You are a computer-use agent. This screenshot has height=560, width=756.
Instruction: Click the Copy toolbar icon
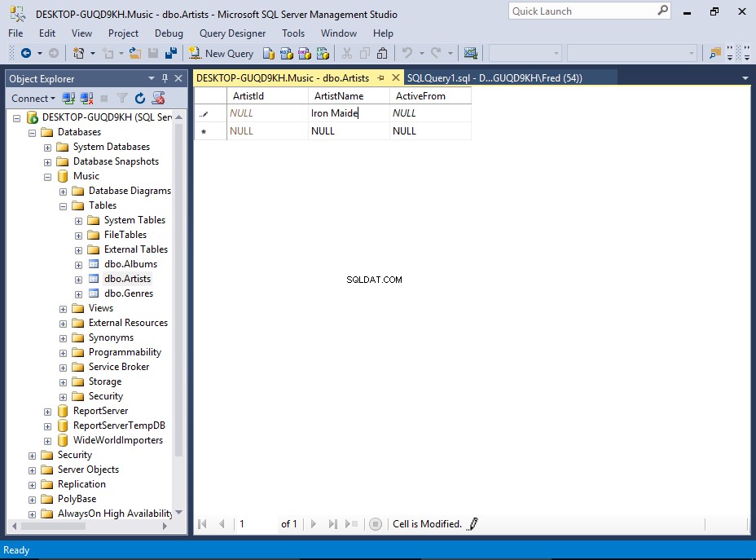(365, 53)
